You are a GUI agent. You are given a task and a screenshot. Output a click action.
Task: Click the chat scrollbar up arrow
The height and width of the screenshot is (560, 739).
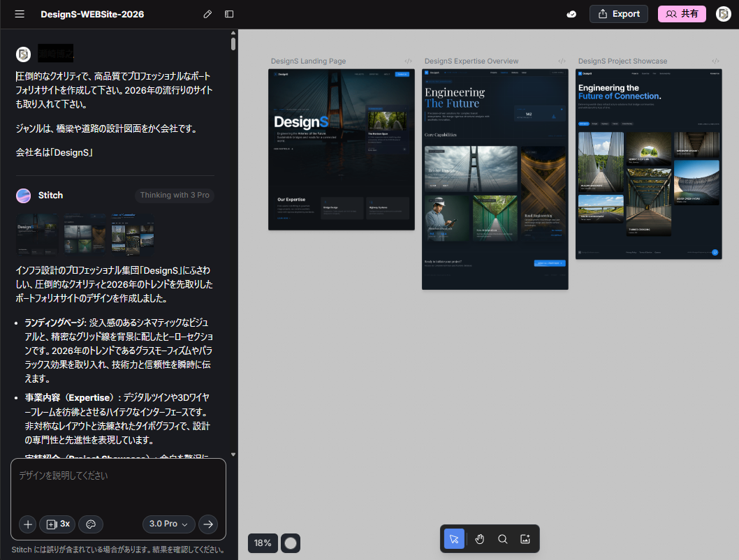point(233,33)
